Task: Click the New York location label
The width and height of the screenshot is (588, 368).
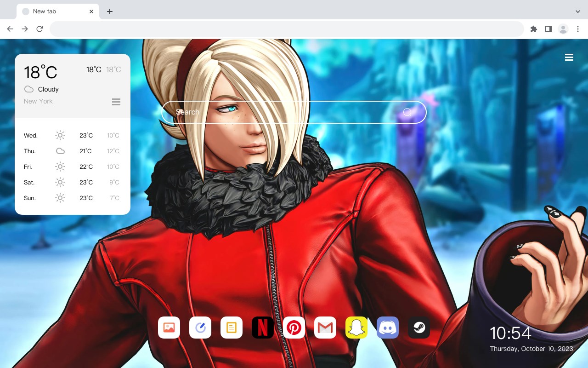Action: (38, 101)
